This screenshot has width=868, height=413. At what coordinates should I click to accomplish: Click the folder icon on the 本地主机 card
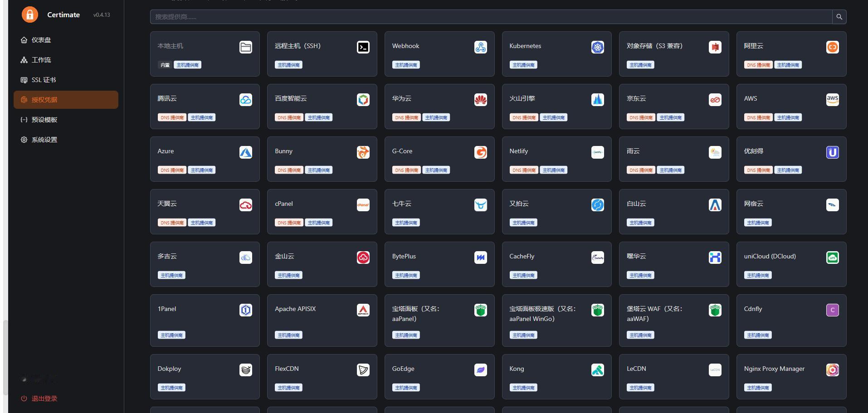pyautogui.click(x=246, y=47)
